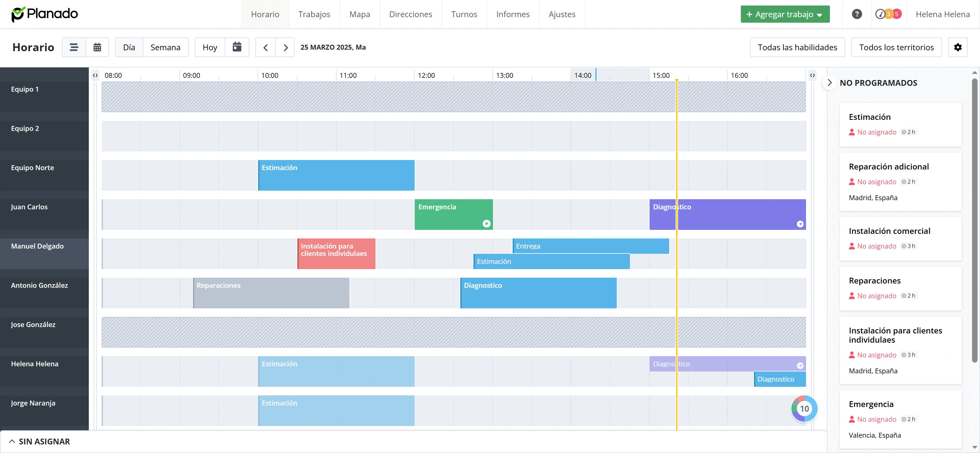
Task: Open the help question mark icon
Action: click(x=856, y=14)
